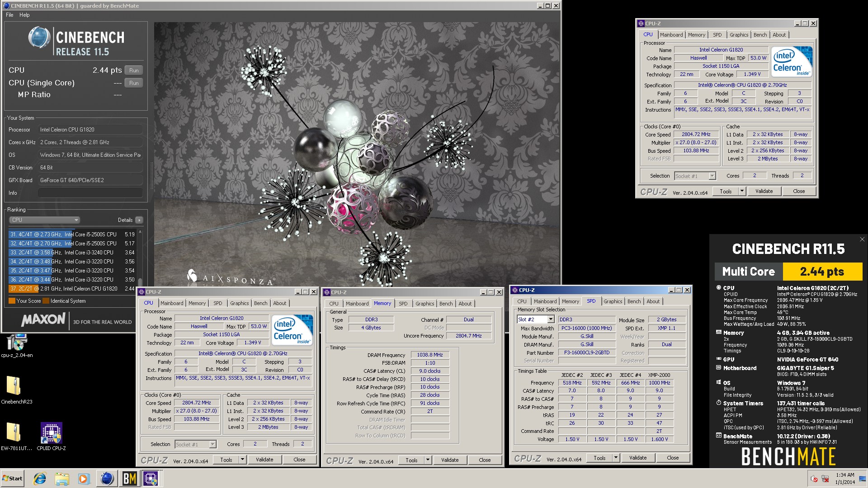Switch to the Mainboard tab in the upper-right CPU-Z window
Viewport: 868px width, 488px height.
671,35
